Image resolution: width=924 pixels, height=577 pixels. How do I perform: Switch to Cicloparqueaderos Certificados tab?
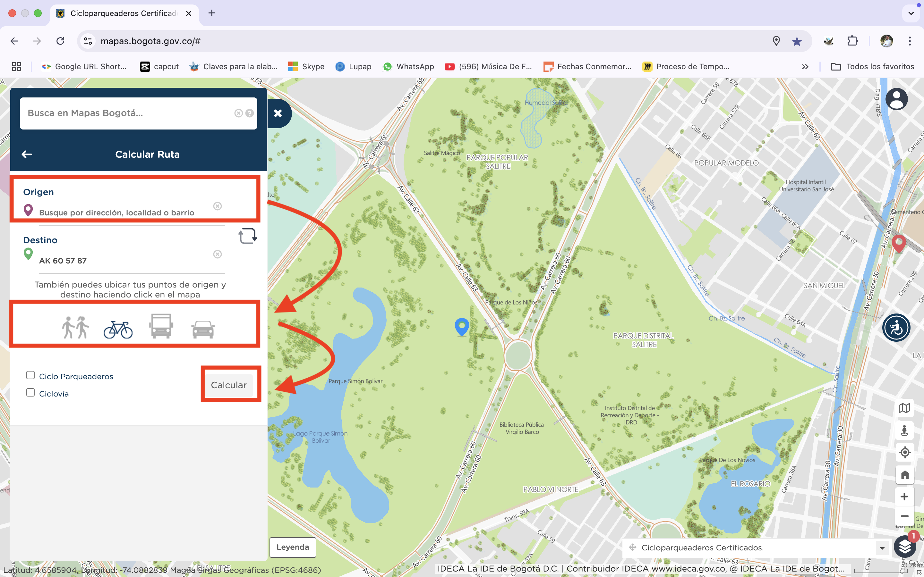tap(123, 13)
